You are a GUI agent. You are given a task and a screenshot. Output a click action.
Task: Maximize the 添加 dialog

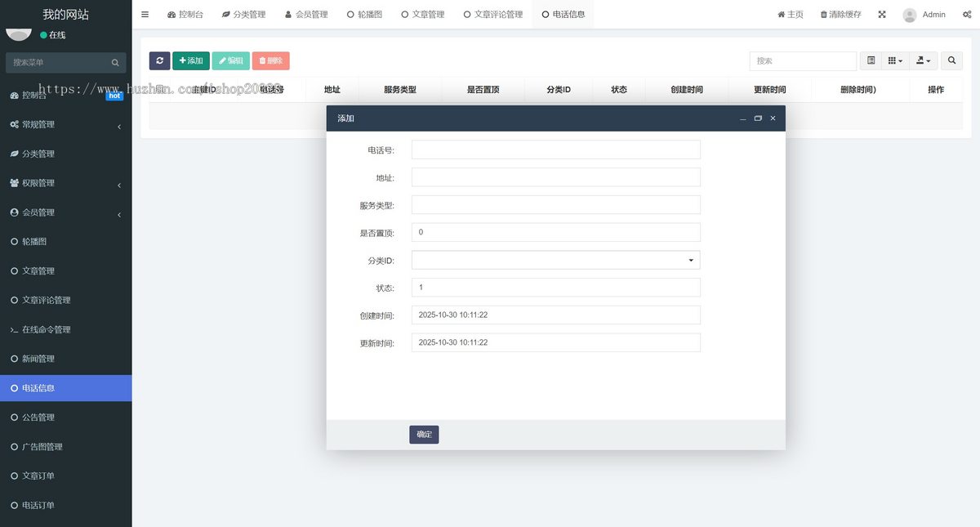click(x=758, y=118)
